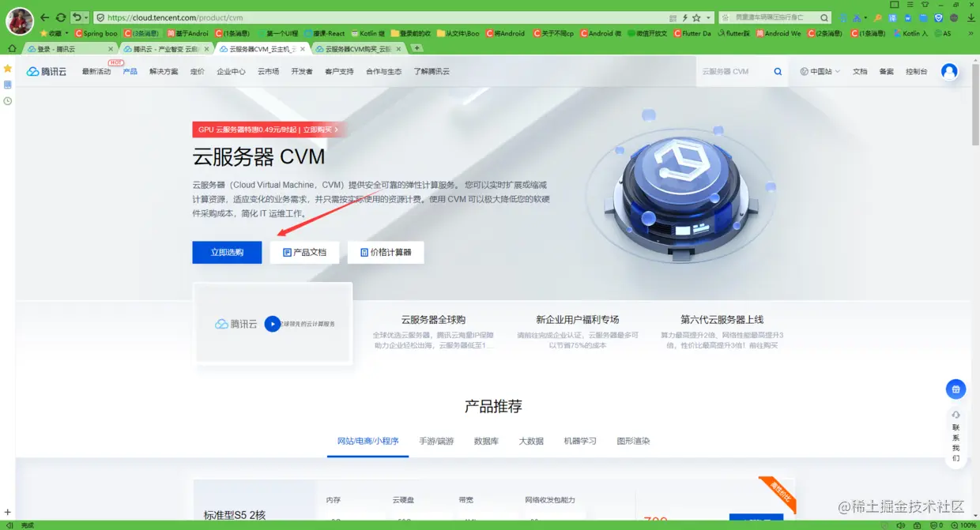Screen dimensions: 980x530
Task: Select the 数据库 tab
Action: pos(486,441)
